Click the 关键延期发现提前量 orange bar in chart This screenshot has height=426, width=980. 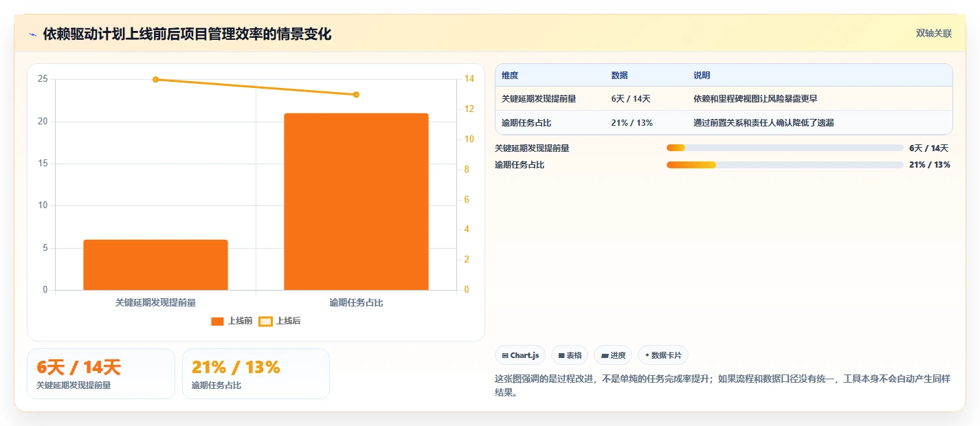(x=155, y=265)
